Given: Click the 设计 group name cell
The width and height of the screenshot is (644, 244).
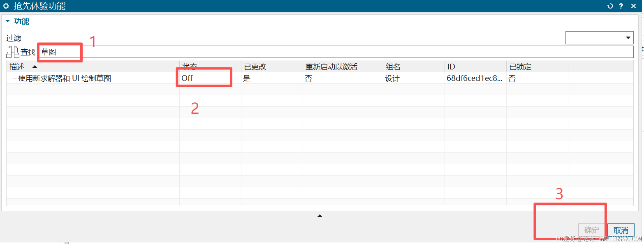Looking at the screenshot, I should [414, 78].
